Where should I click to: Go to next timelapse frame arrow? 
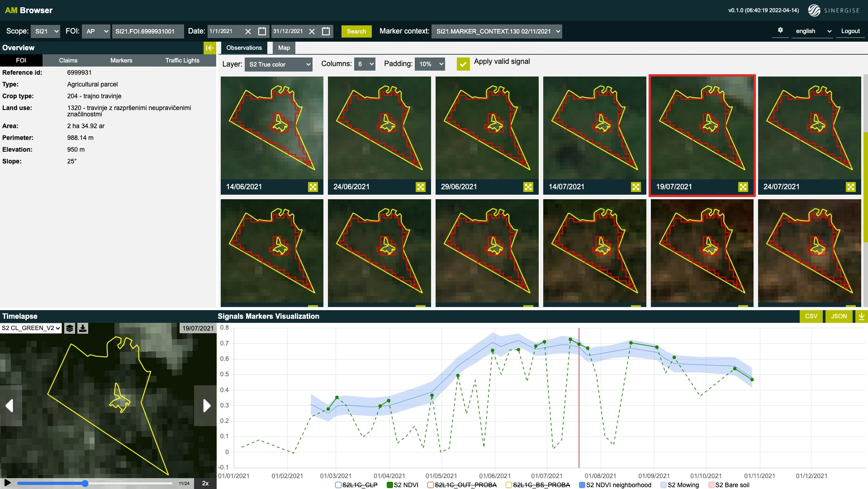206,406
